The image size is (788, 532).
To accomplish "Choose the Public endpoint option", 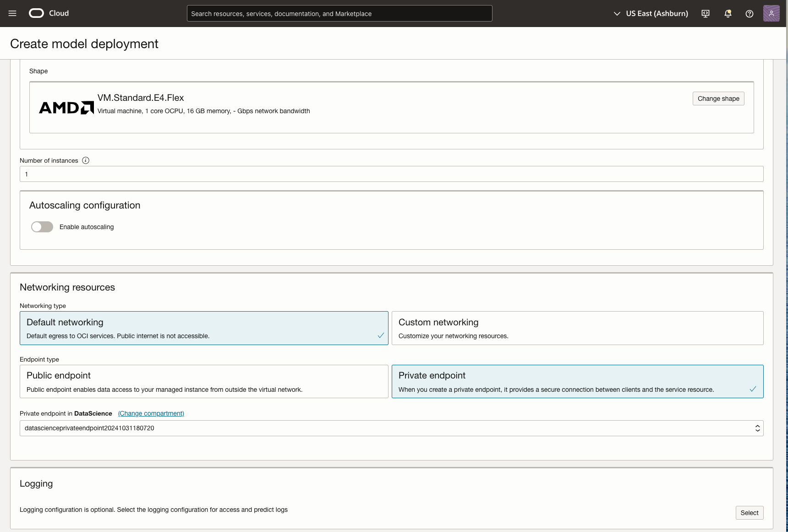I will [x=204, y=381].
